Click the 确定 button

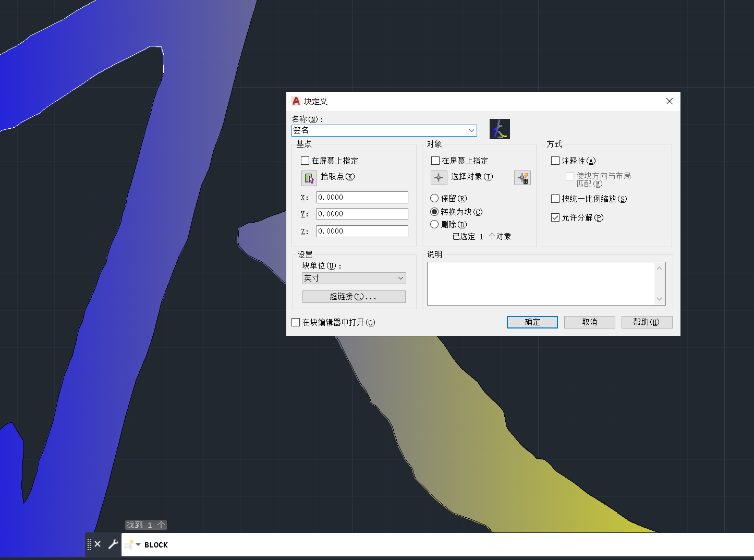[x=532, y=322]
